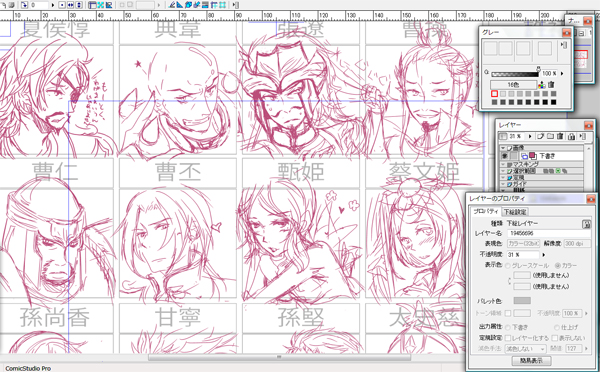
Task: Switch to the 下絵設定 tab
Action: (x=515, y=212)
